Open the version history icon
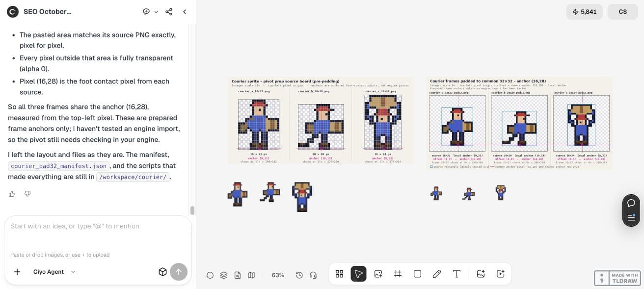Viewport: 644px width, 289px height. pyautogui.click(x=299, y=275)
